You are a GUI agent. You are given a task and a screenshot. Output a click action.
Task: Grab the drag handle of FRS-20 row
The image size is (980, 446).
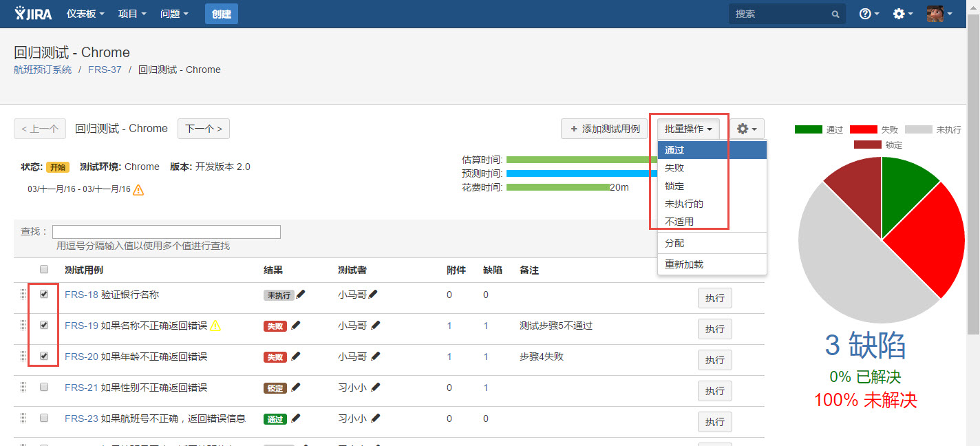tap(23, 357)
